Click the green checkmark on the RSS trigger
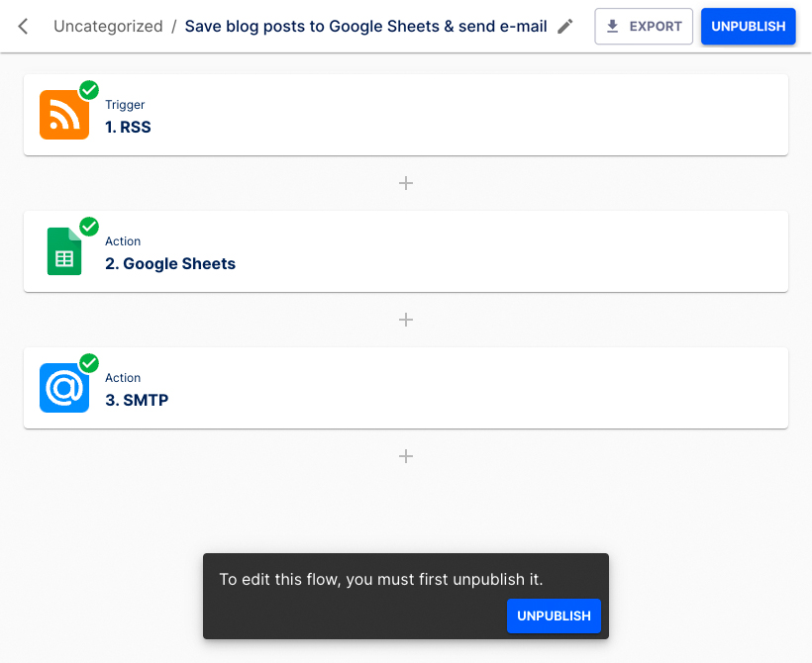Viewport: 812px width, 663px height. 88,90
